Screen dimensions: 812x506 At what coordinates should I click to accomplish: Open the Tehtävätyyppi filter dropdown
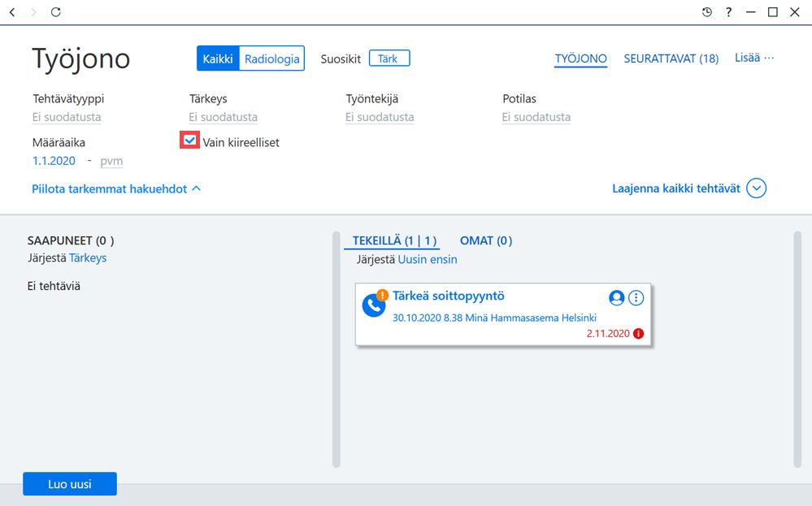[67, 118]
